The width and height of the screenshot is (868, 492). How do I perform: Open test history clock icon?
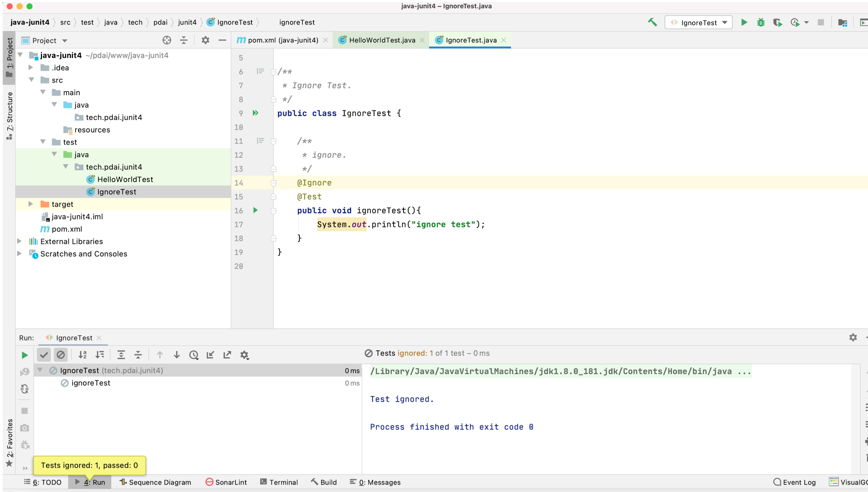click(x=194, y=355)
